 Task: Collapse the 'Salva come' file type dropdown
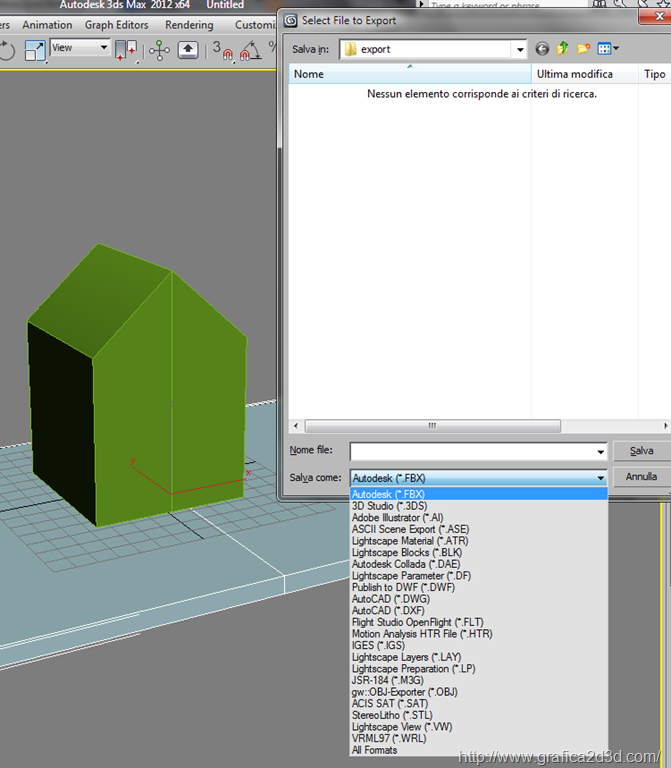(600, 478)
